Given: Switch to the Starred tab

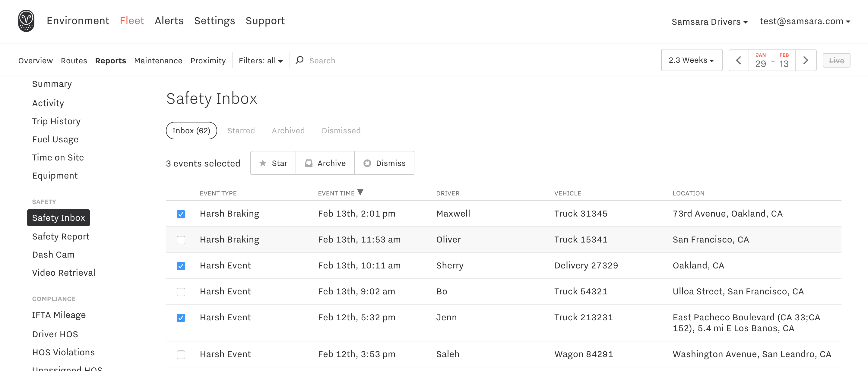Looking at the screenshot, I should 241,131.
